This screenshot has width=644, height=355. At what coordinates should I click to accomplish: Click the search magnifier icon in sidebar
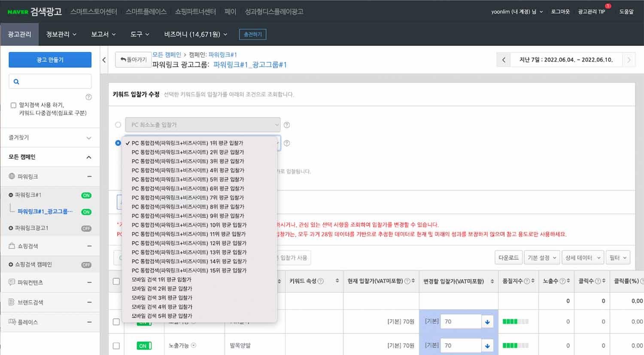click(x=16, y=81)
